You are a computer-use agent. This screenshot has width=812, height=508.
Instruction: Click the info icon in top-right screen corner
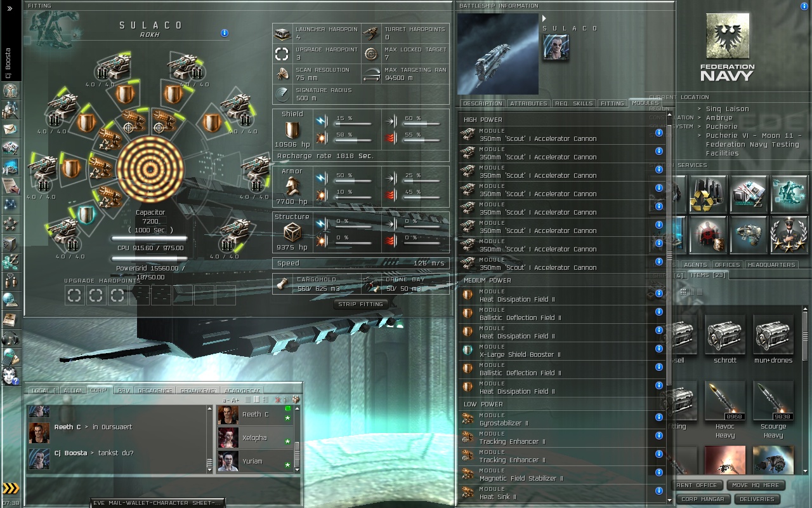(x=804, y=6)
